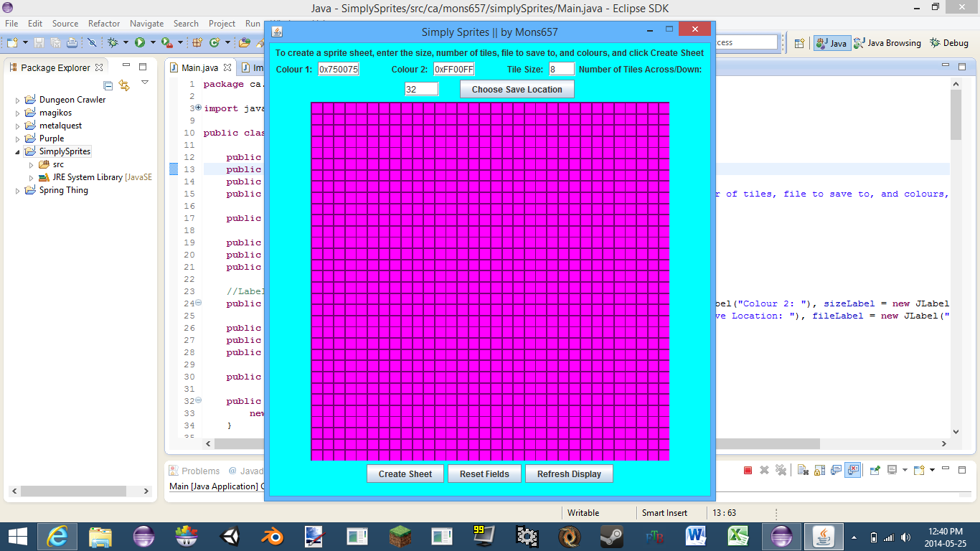Run the program with the green play icon
This screenshot has width=980, height=551.
point(140,42)
